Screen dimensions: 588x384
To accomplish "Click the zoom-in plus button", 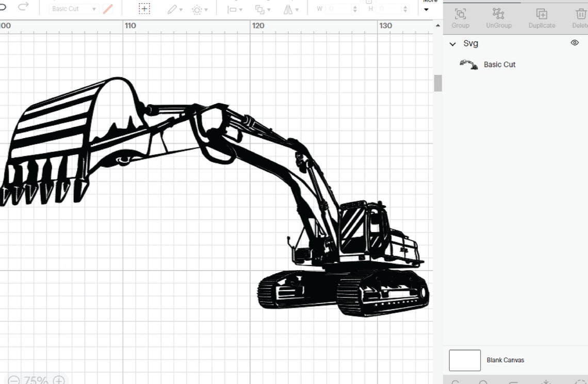I will coord(58,380).
